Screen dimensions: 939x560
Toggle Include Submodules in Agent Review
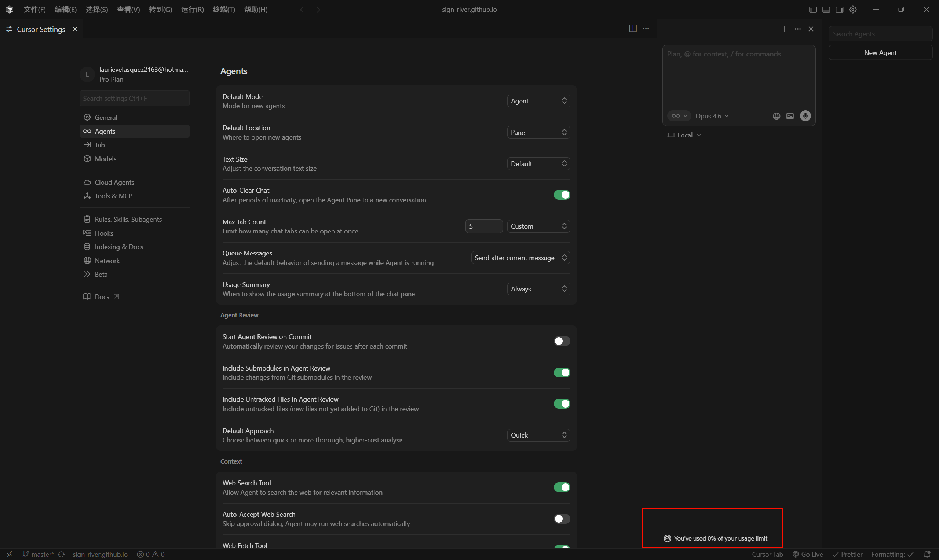coord(562,372)
